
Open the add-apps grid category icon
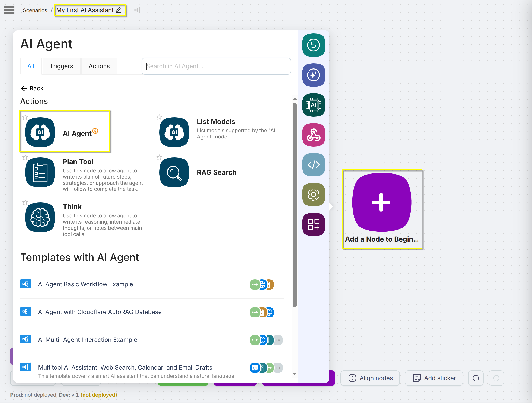(313, 224)
